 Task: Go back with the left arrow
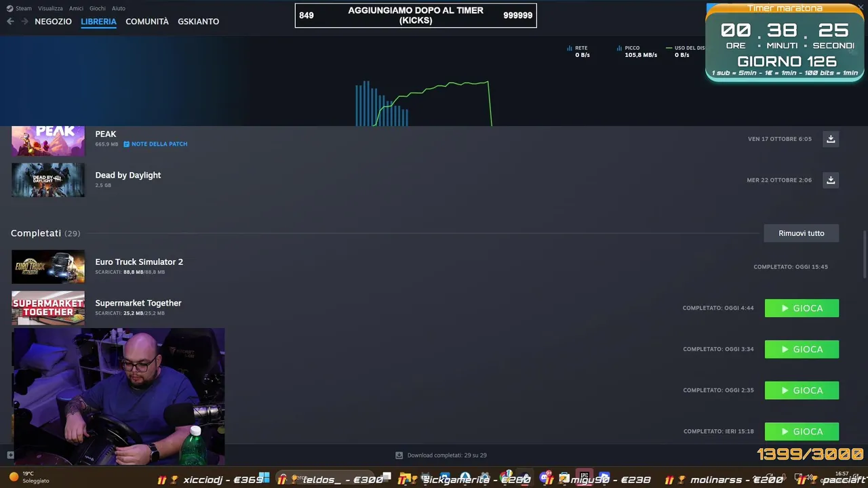tap(10, 22)
